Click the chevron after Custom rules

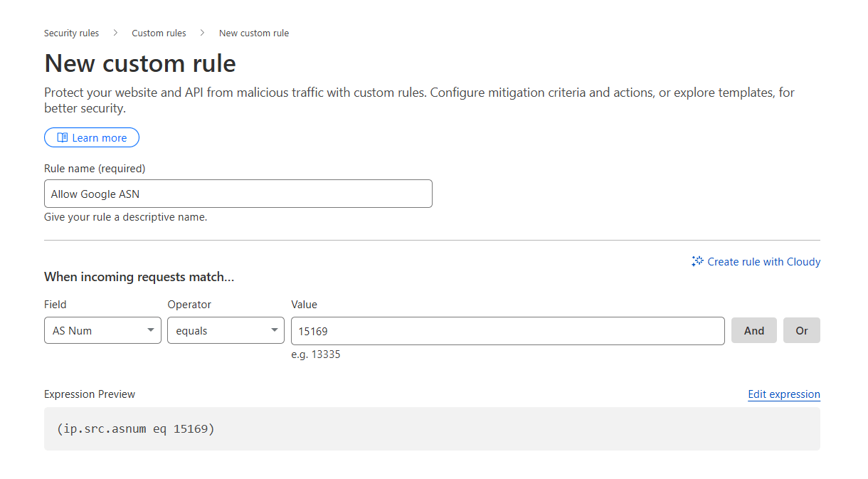pos(202,33)
